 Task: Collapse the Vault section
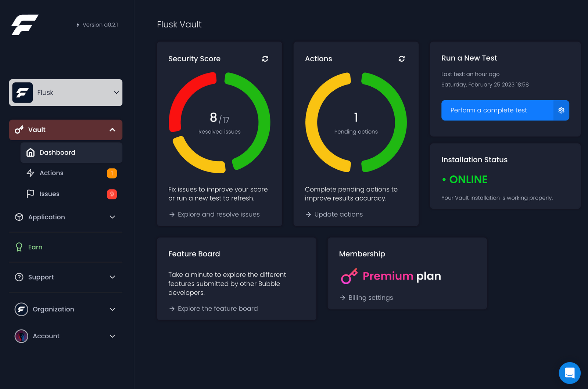pos(112,130)
